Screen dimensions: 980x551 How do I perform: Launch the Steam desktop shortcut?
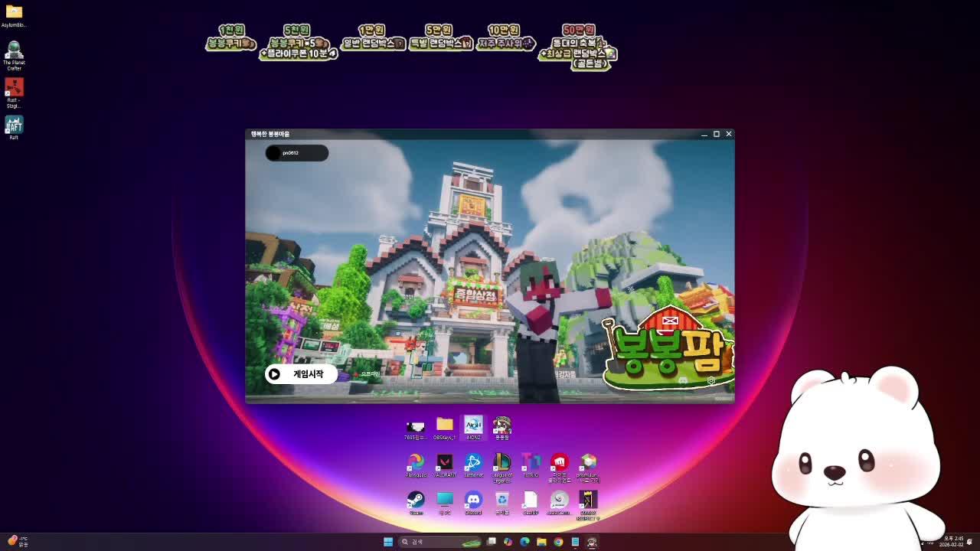click(416, 503)
